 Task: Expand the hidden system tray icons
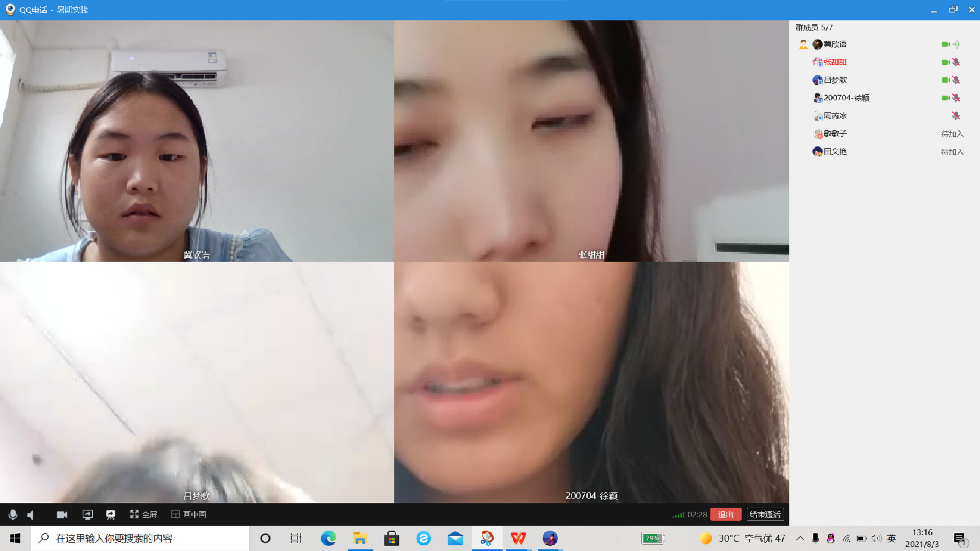coord(800,538)
